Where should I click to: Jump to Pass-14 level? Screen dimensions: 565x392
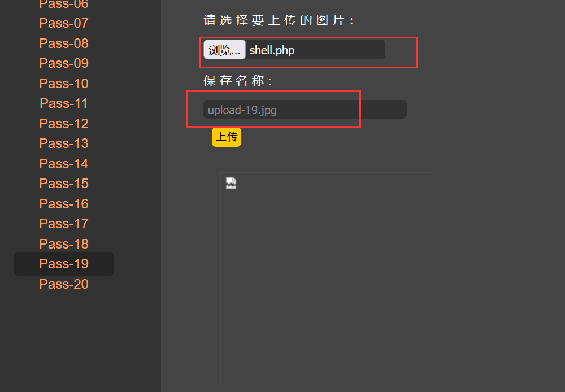tap(64, 164)
